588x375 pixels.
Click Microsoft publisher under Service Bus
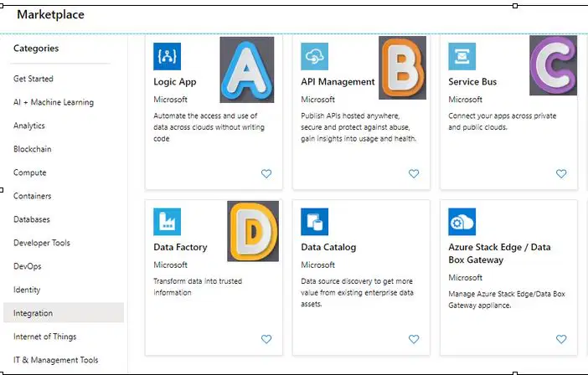click(466, 100)
